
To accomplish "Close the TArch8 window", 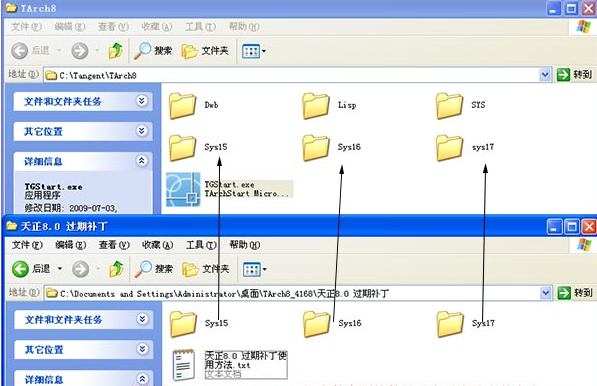I will click(x=589, y=8).
